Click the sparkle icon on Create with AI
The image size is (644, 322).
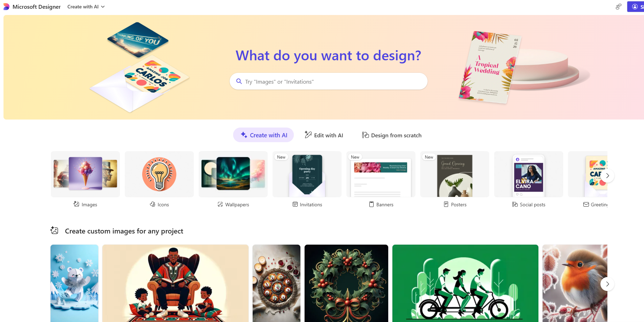[244, 135]
